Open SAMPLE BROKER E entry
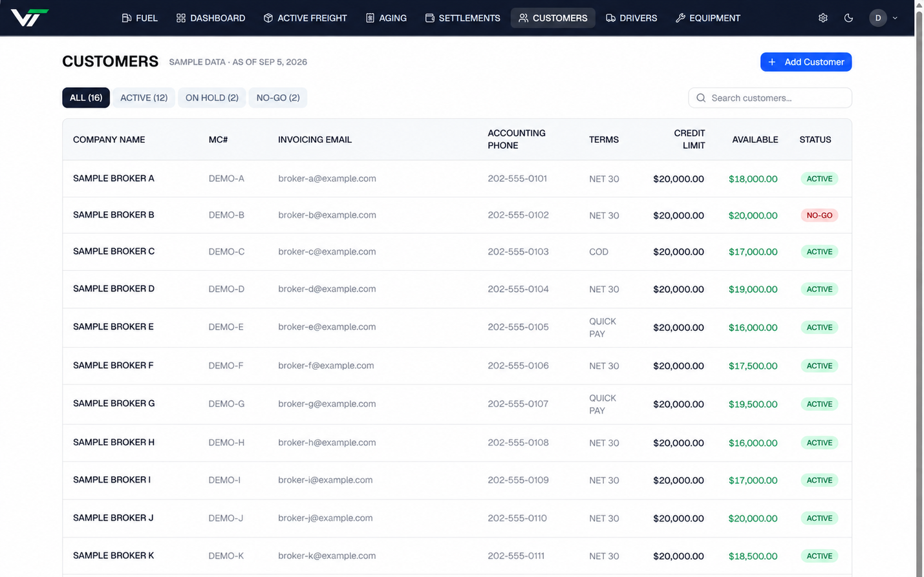Viewport: 924px width, 577px height. click(457, 328)
